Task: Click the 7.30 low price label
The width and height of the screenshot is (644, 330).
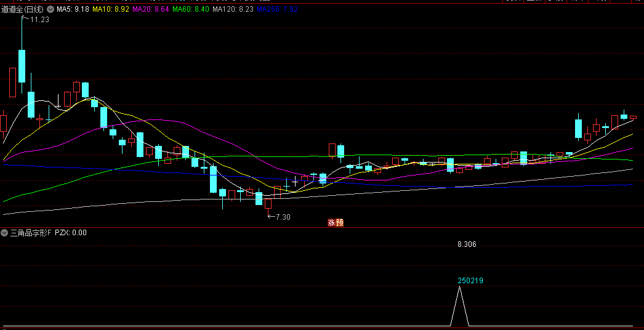Action: point(283,217)
